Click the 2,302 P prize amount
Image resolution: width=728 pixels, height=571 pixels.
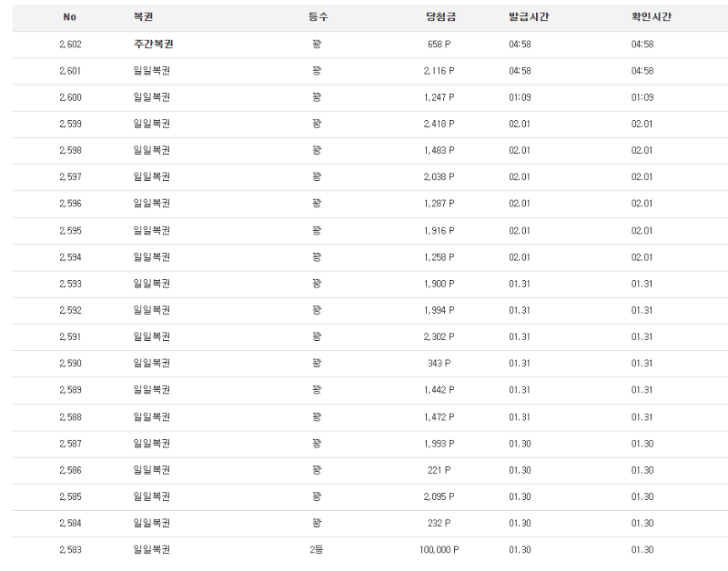[439, 336]
